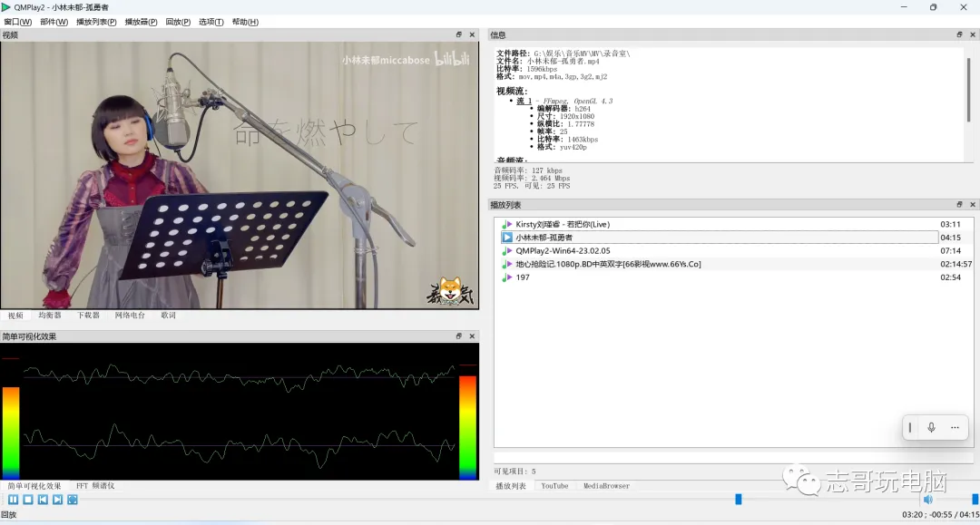Skip to the next track
This screenshot has height=525, width=980.
(x=57, y=500)
